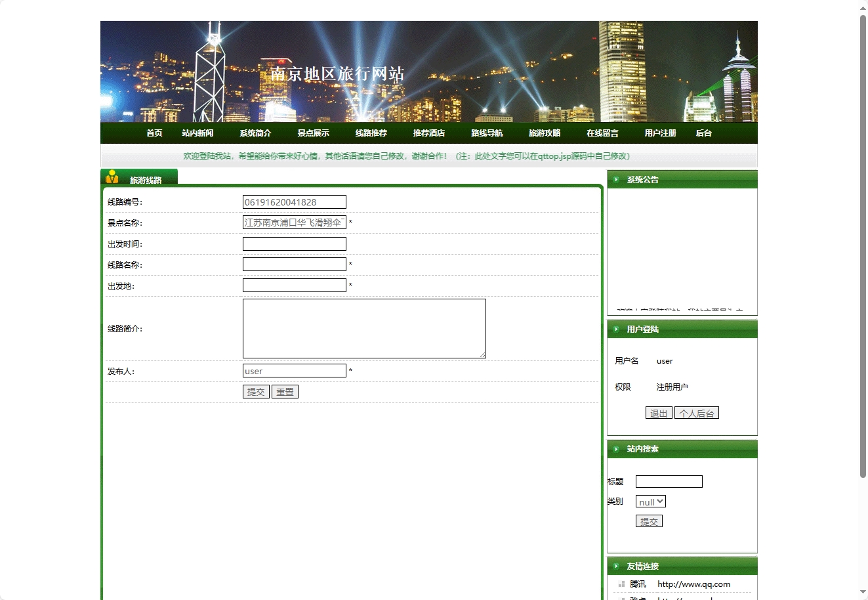Go to 首页 in the navigation bar
Image resolution: width=868 pixels, height=600 pixels.
pos(154,133)
